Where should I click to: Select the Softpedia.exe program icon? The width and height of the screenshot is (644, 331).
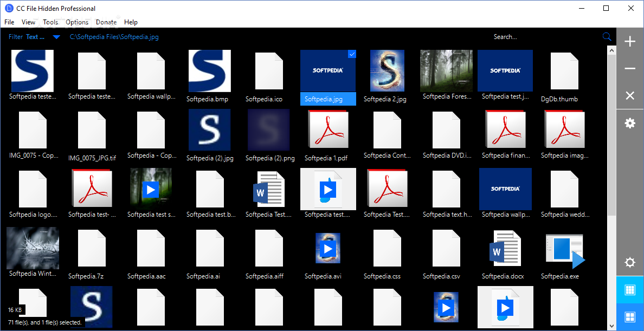(565, 250)
